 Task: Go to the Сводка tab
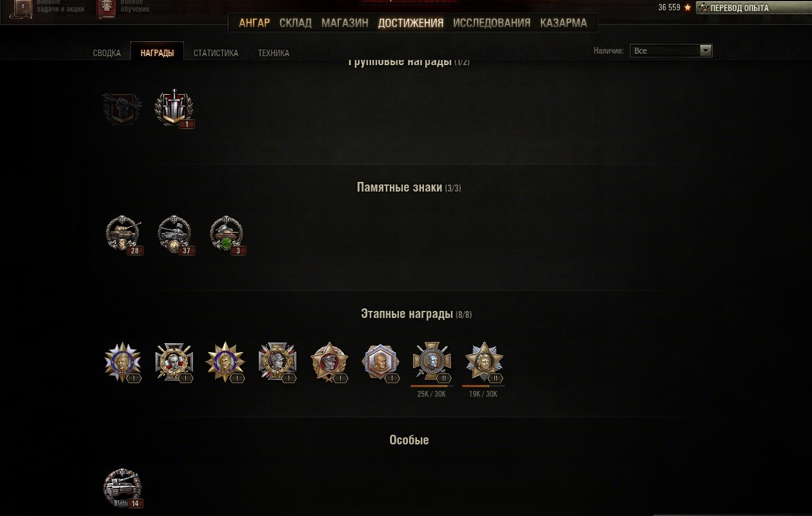pyautogui.click(x=107, y=53)
